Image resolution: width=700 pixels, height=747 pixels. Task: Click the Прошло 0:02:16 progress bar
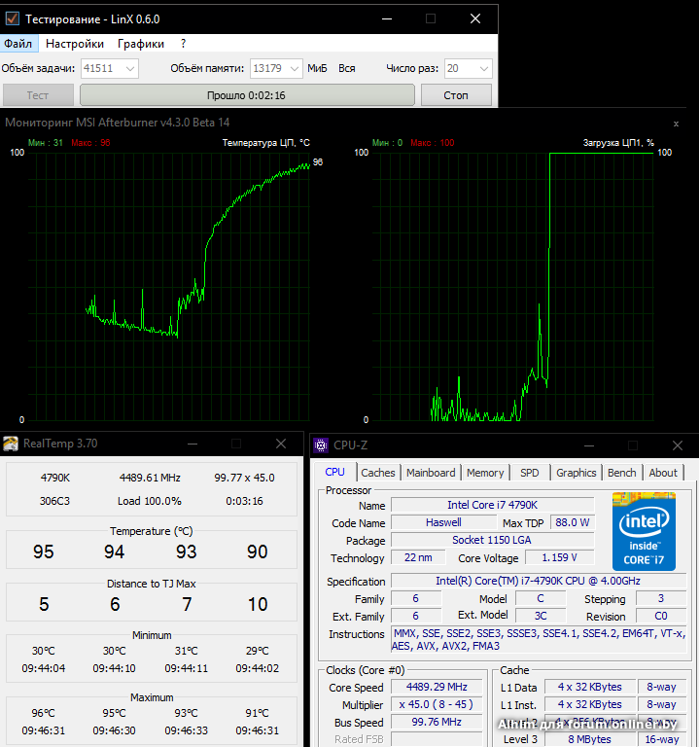point(247,95)
